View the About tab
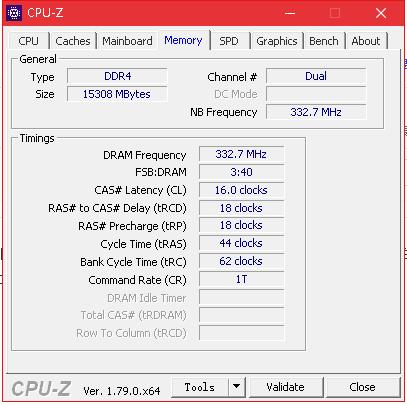 pos(366,41)
